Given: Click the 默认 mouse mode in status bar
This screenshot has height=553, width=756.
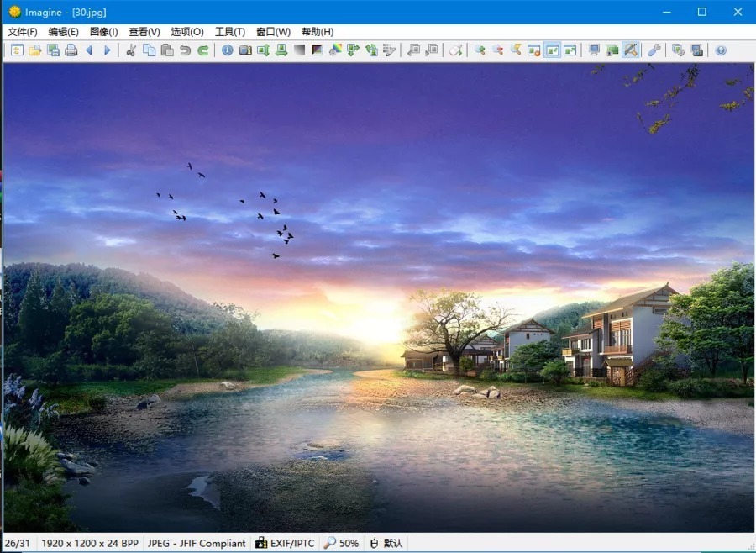Looking at the screenshot, I should (386, 544).
